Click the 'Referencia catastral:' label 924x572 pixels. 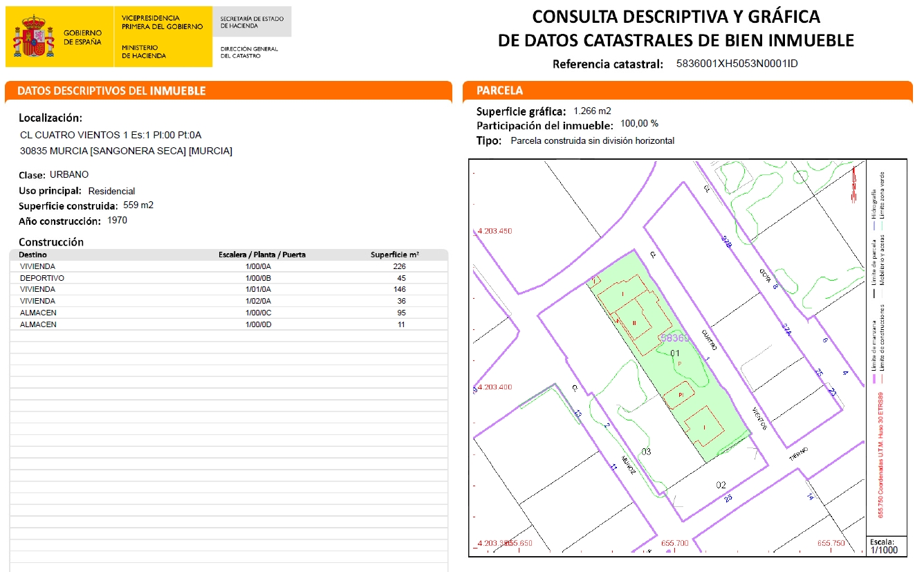point(608,64)
